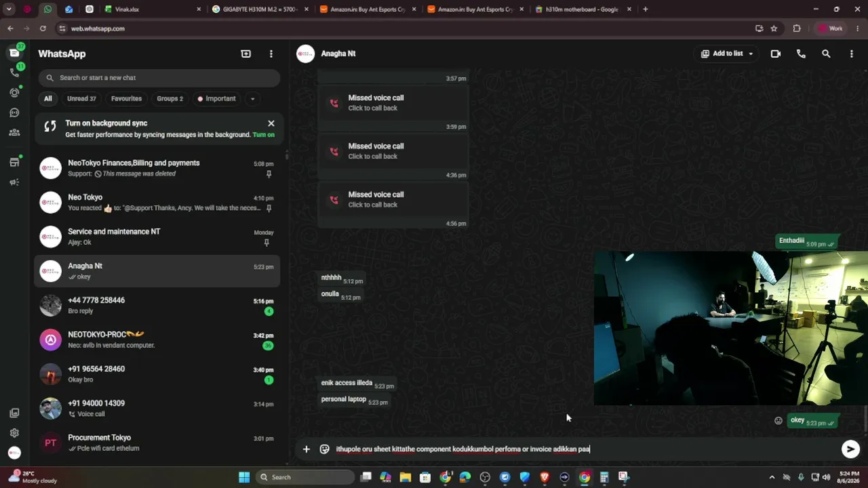Select the Unread 37 chat filter

click(x=81, y=99)
